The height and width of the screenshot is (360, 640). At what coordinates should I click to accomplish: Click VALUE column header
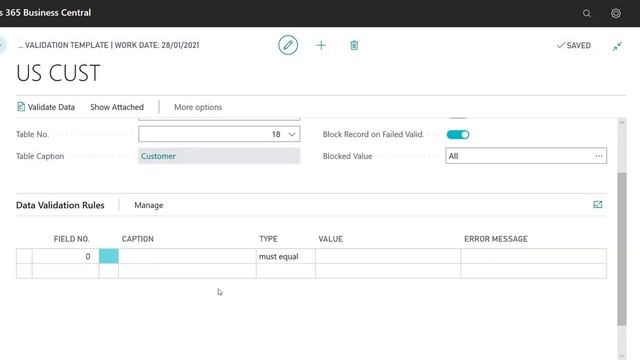tap(331, 239)
